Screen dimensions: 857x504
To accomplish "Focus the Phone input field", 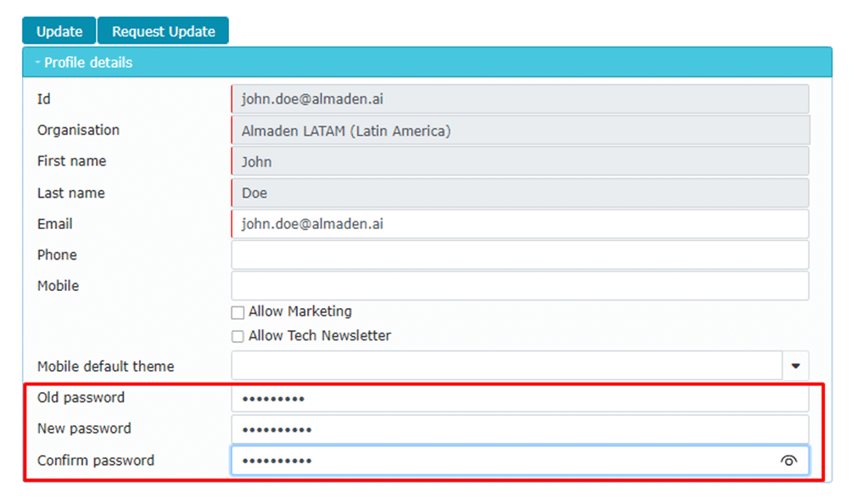I will pyautogui.click(x=519, y=255).
